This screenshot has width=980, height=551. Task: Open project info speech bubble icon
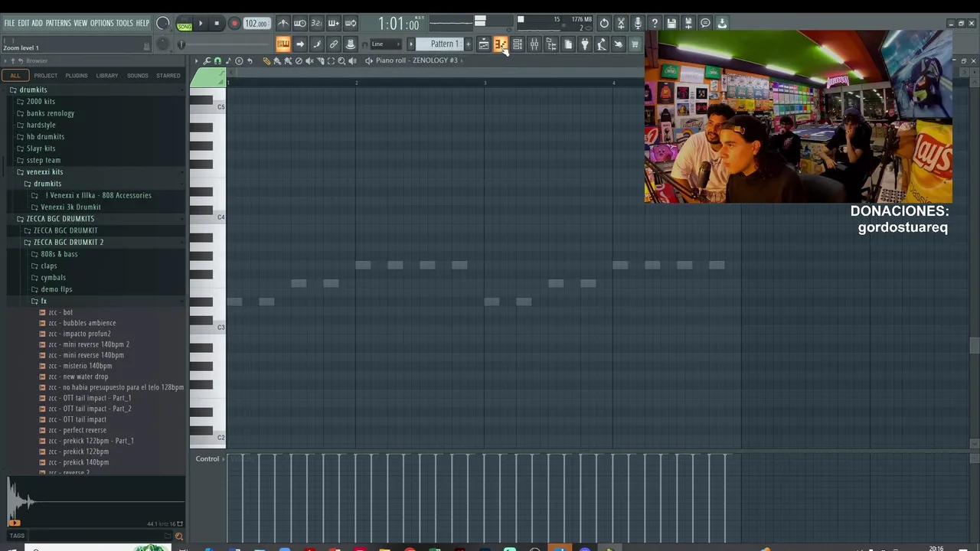coord(705,23)
